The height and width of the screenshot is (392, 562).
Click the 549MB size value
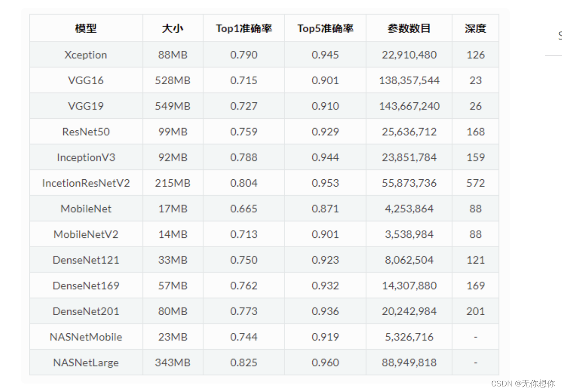point(172,106)
